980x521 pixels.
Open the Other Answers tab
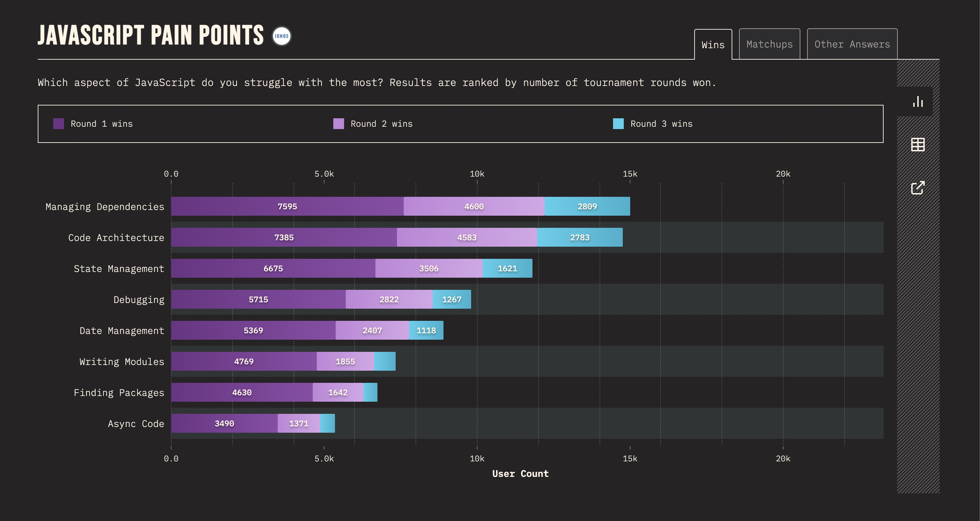click(852, 44)
